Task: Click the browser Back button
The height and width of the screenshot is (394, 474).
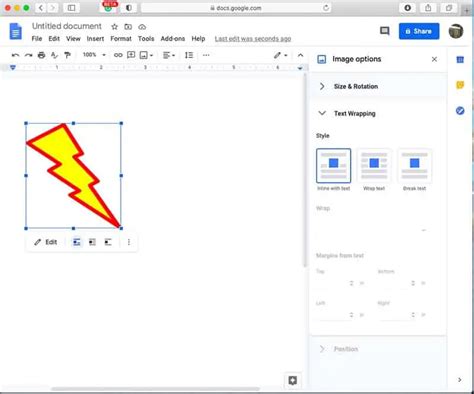Action: click(41, 8)
